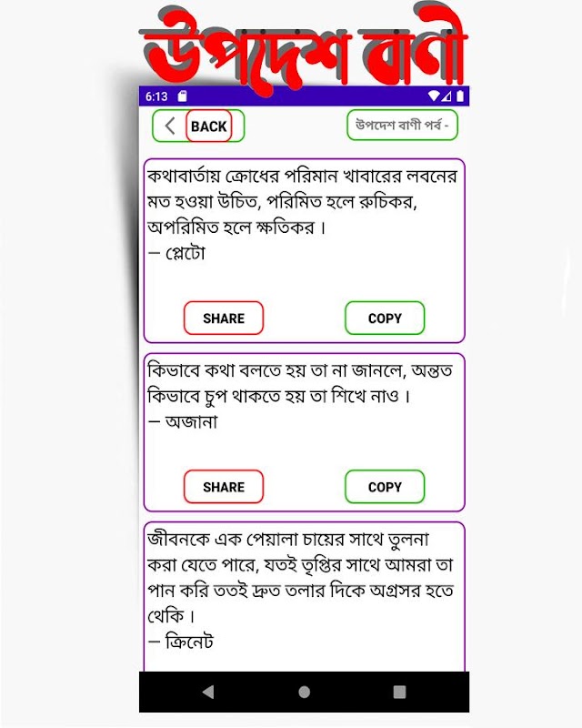582x728 pixels.
Task: Tap the battery icon in status bar
Action: (460, 96)
